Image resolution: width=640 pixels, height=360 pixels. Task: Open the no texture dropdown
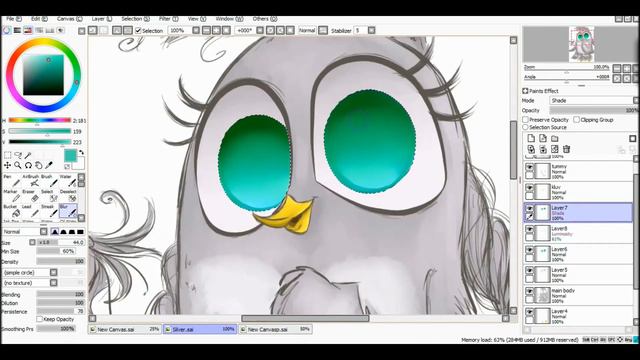53,282
